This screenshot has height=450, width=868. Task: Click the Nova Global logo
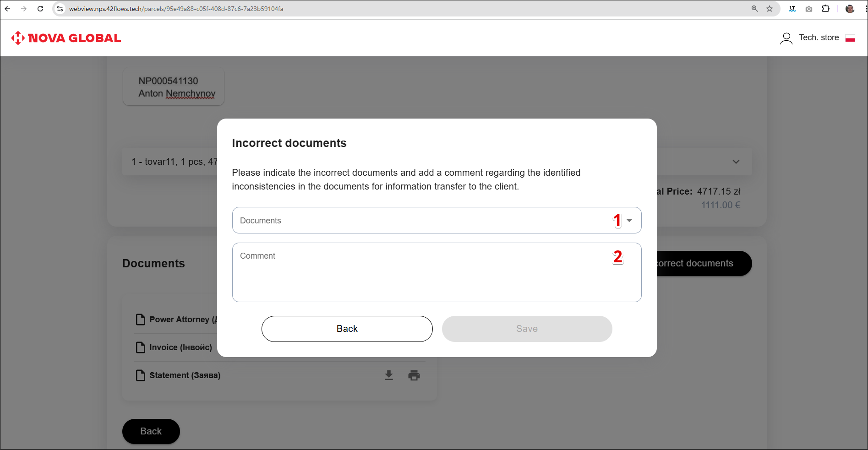click(x=66, y=38)
